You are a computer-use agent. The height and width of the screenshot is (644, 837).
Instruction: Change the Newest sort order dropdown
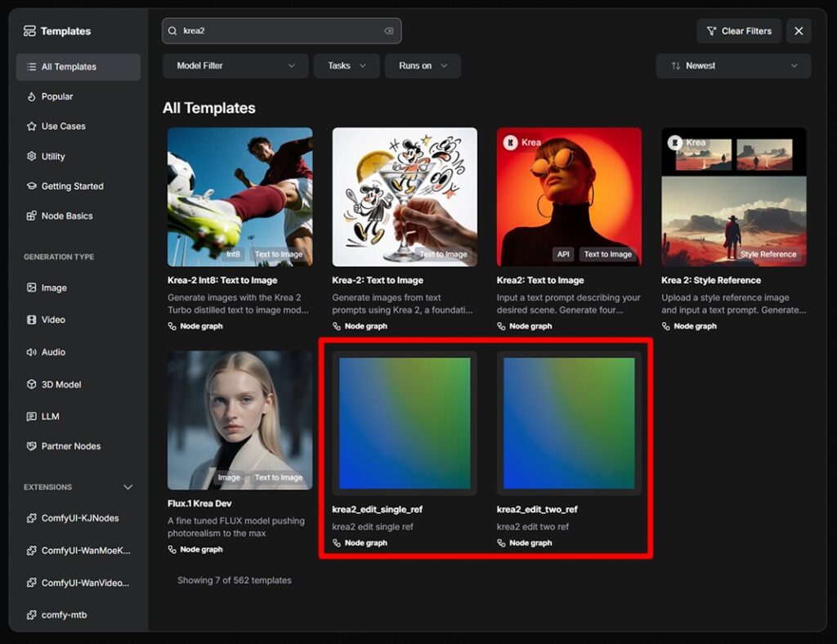pos(733,65)
